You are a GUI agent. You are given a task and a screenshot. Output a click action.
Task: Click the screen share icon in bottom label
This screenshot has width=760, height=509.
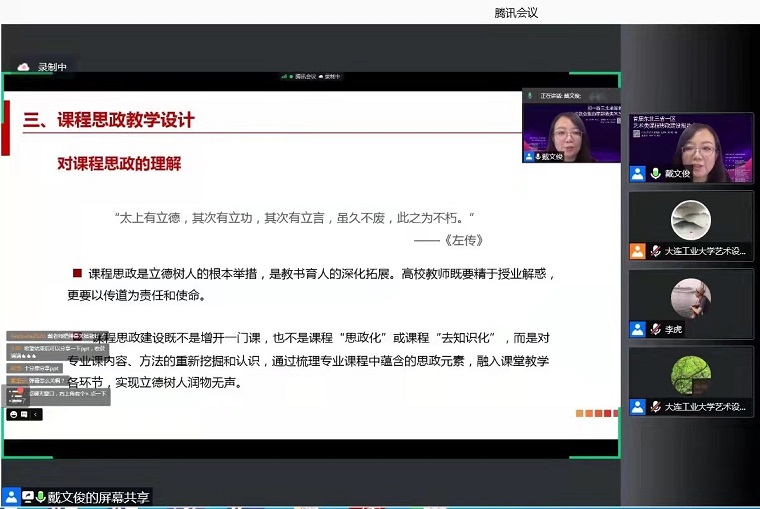27,497
